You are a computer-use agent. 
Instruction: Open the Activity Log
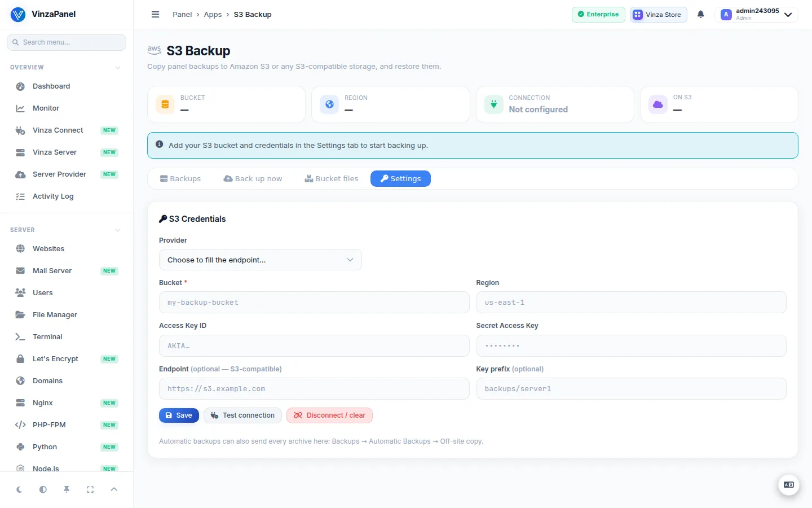click(67, 196)
